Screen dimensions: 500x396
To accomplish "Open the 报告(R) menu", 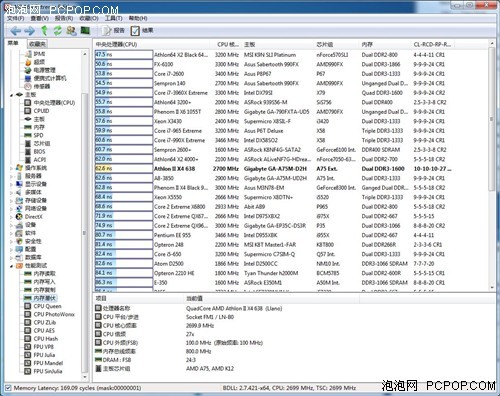I will click(64, 18).
